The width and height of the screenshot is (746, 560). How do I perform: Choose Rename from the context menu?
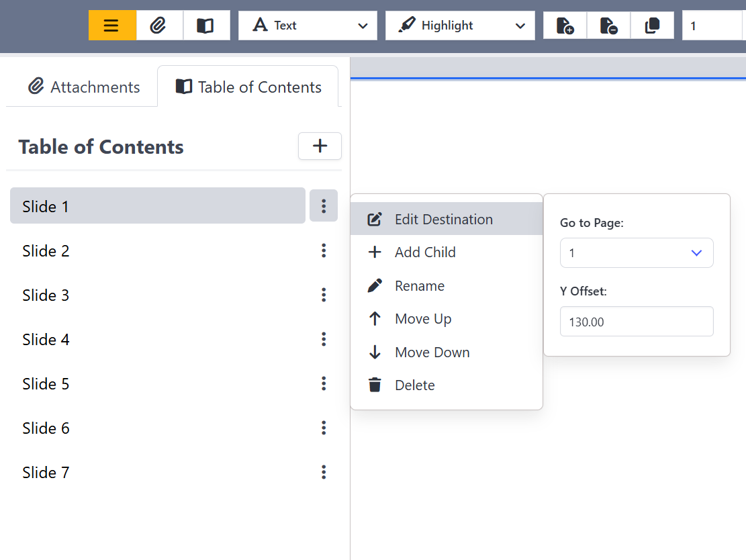419,285
